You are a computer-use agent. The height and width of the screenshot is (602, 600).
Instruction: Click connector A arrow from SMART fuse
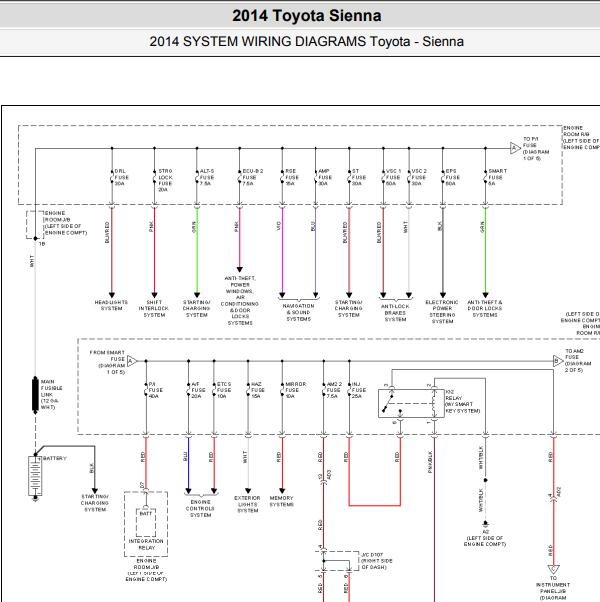(x=132, y=361)
